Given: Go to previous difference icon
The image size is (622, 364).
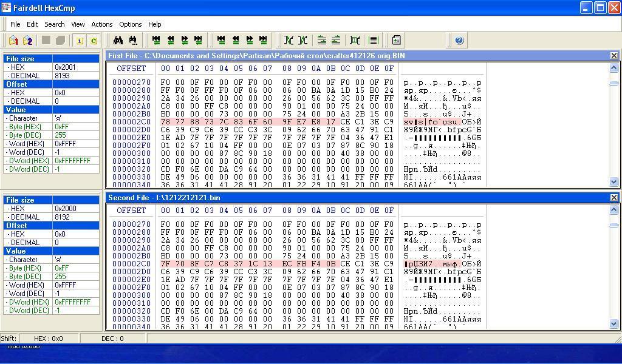Looking at the screenshot, I should (171, 40).
